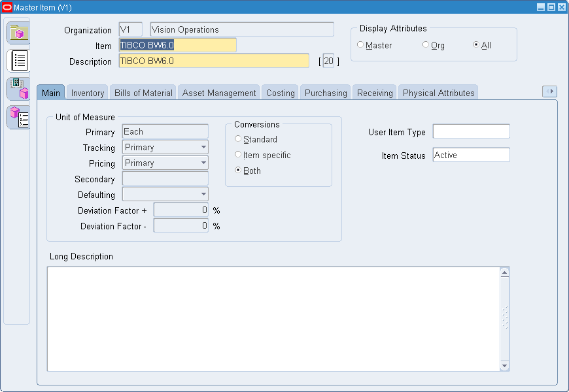Image resolution: width=569 pixels, height=392 pixels.
Task: Click the Primary unit field showing Each
Action: coord(165,131)
